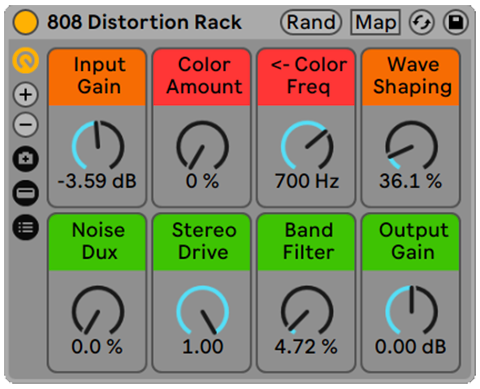The image size is (480, 389).
Task: Select the Noise Dux macro label
Action: [97, 242]
